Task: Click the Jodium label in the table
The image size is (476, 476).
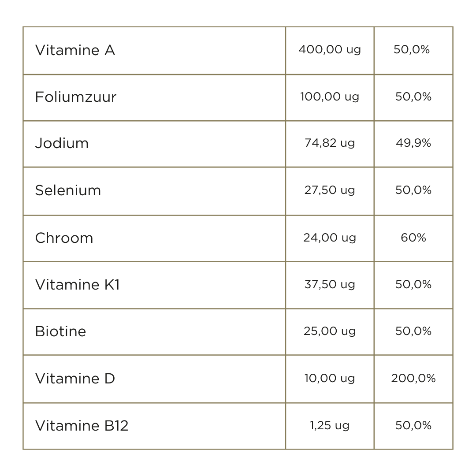Action: click(x=62, y=143)
